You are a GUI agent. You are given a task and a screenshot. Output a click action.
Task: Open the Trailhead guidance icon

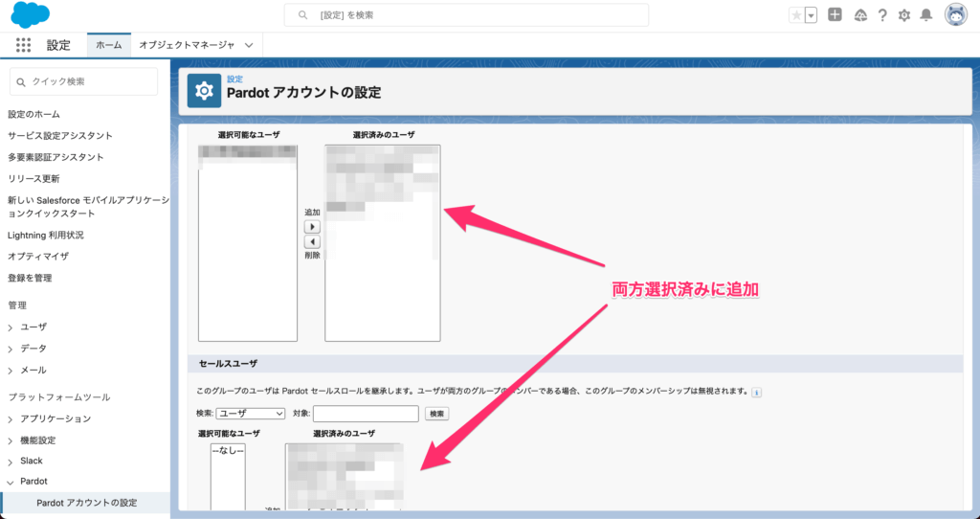click(x=860, y=15)
